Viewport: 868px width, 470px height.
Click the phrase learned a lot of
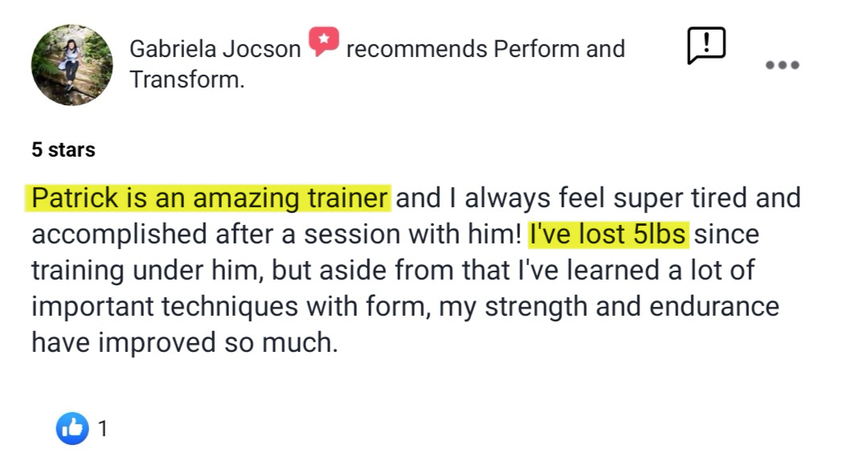(x=661, y=270)
